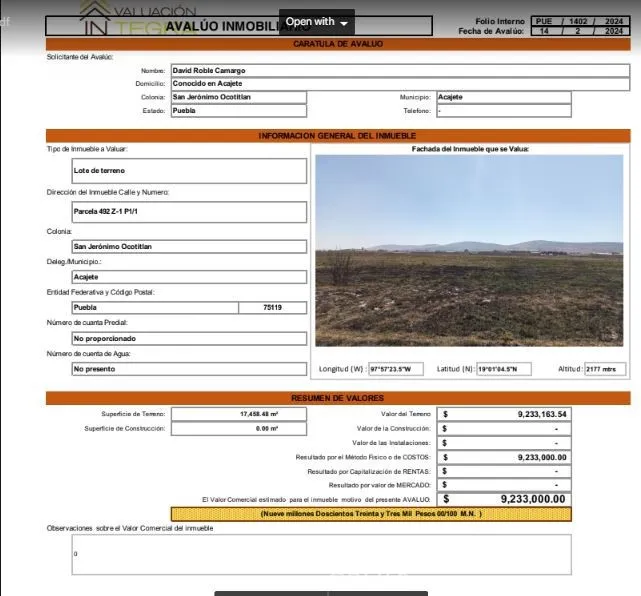Click the yellow amount-in-words banner
Image resolution: width=641 pixels, height=596 pixels.
(x=370, y=513)
